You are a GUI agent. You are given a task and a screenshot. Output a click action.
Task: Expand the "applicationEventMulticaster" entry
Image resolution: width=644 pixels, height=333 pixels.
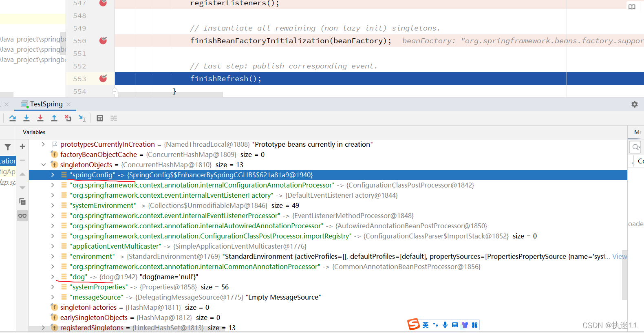coord(53,246)
